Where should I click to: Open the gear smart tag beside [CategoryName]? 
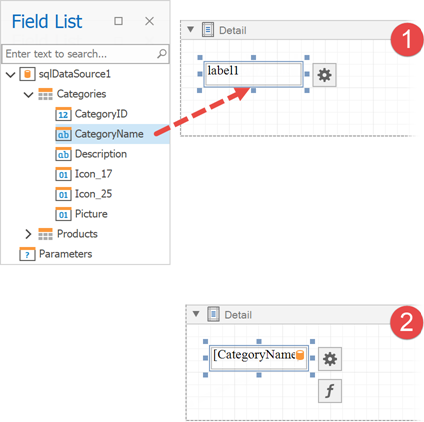click(330, 359)
